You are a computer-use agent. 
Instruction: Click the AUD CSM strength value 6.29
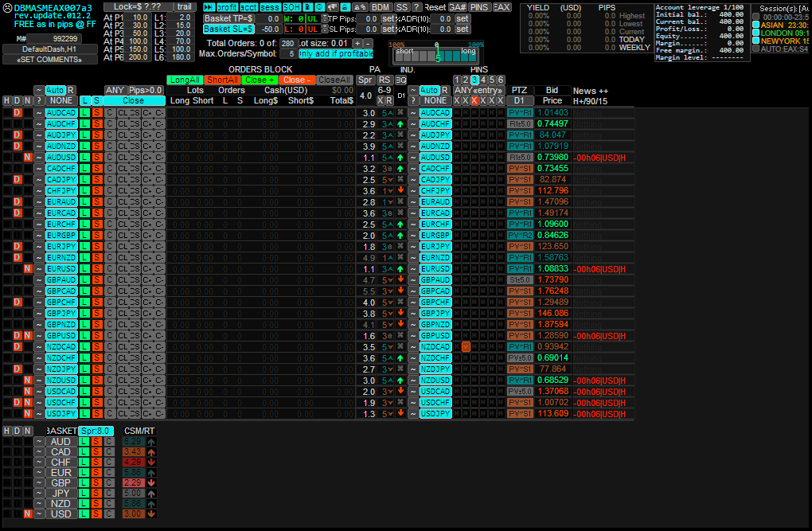coord(133,442)
